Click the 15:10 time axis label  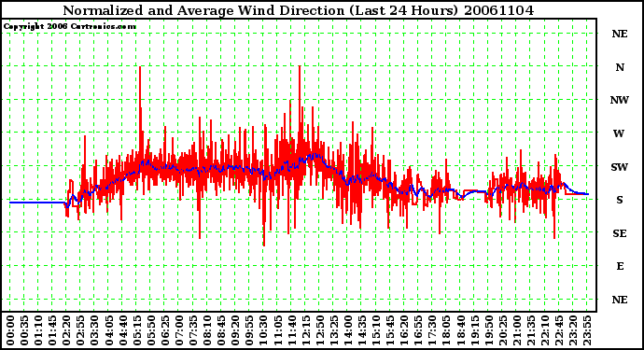[x=376, y=330]
